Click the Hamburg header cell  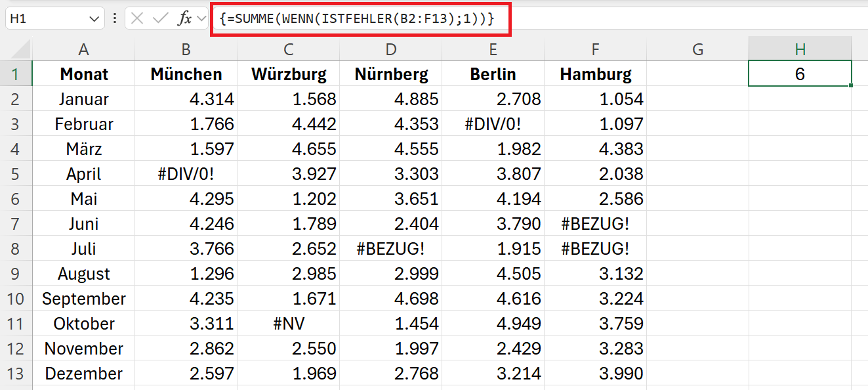[x=595, y=74]
